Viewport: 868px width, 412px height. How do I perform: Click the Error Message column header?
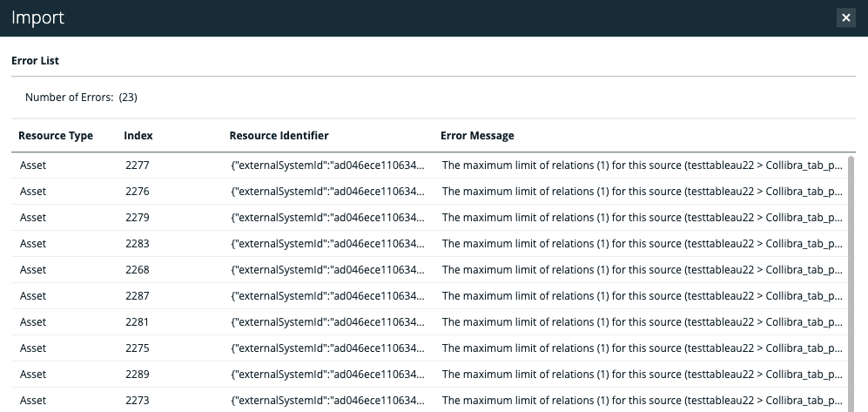477,136
